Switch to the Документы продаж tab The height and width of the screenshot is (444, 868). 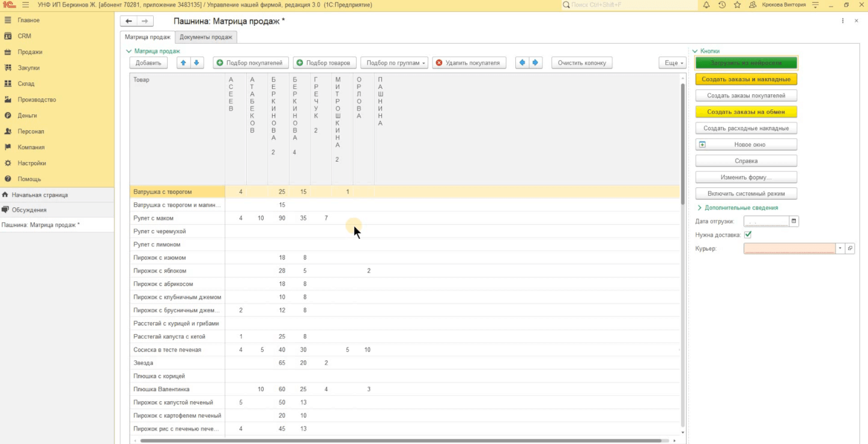(205, 37)
